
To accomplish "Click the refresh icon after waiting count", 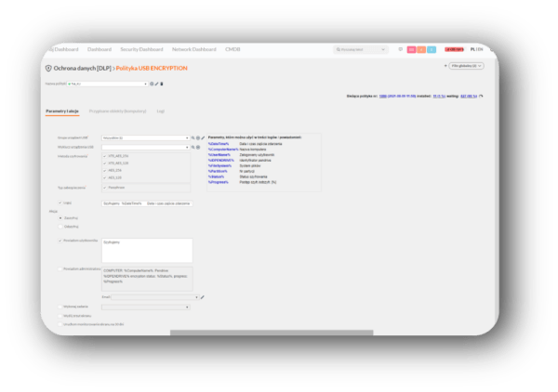I will point(481,97).
